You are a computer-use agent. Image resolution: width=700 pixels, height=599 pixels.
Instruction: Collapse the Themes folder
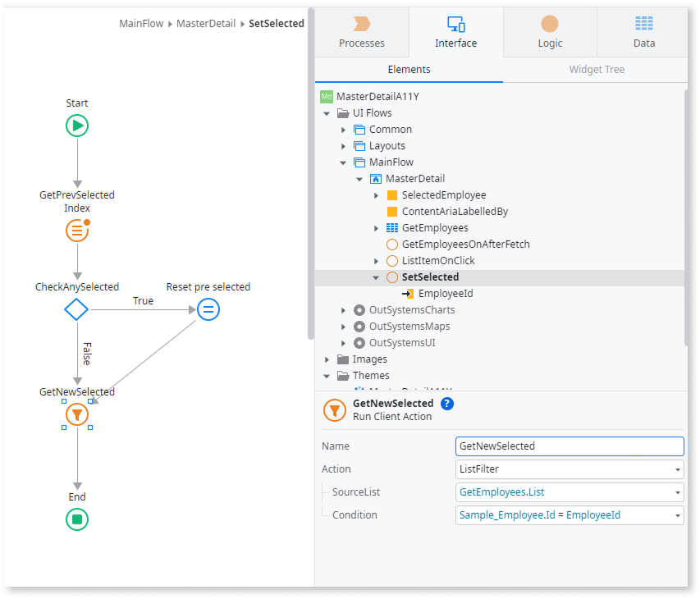[327, 377]
